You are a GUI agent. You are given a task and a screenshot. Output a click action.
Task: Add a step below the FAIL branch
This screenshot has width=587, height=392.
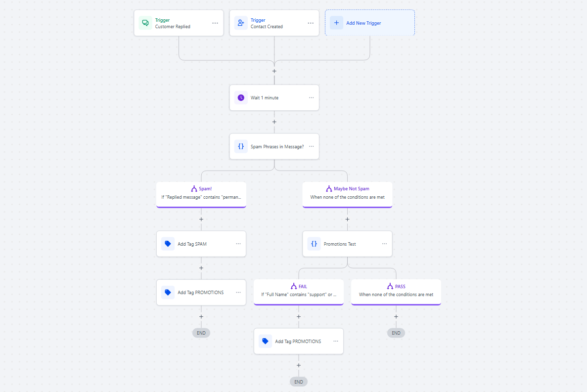[x=299, y=316]
